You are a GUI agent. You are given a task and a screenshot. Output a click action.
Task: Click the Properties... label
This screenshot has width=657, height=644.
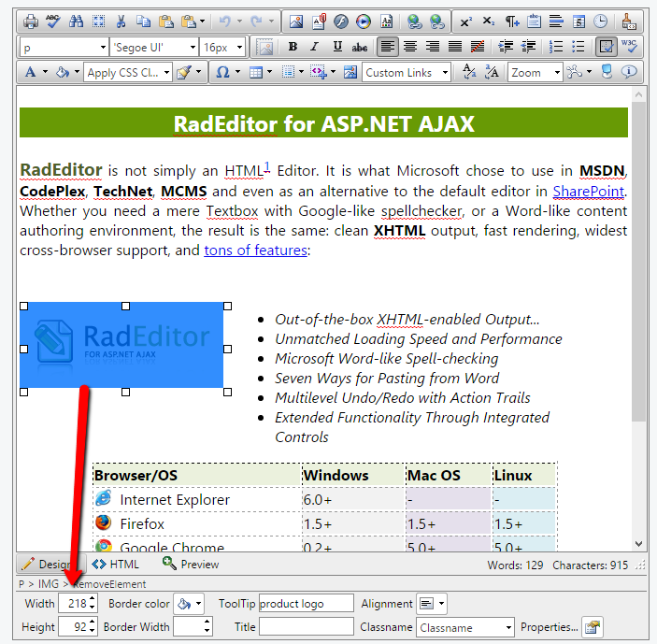(x=549, y=627)
